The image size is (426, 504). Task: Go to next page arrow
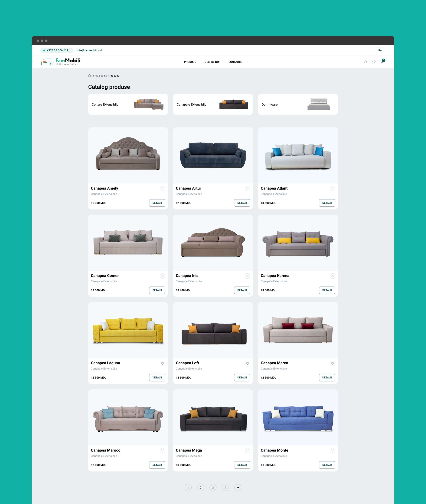pos(238,487)
